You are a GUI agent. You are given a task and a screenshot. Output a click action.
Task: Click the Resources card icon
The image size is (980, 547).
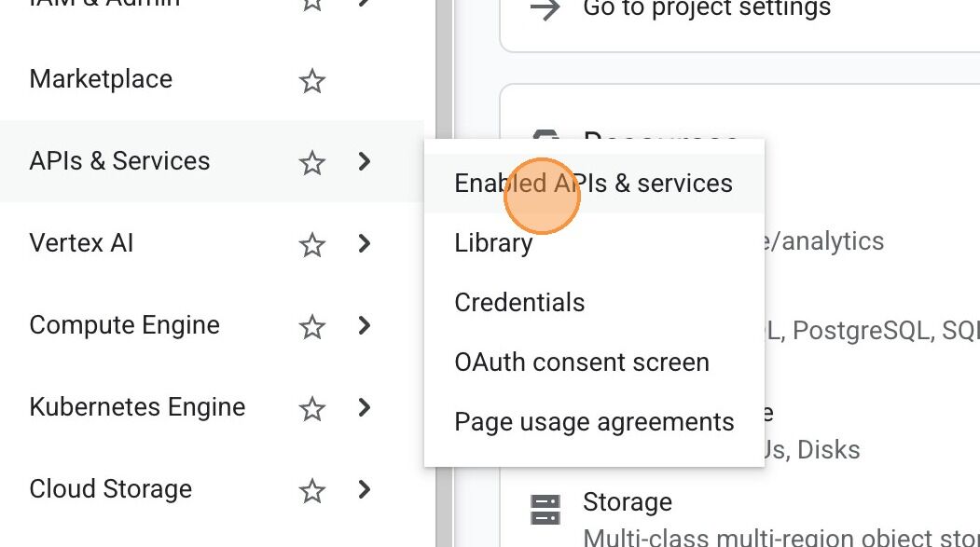[546, 135]
